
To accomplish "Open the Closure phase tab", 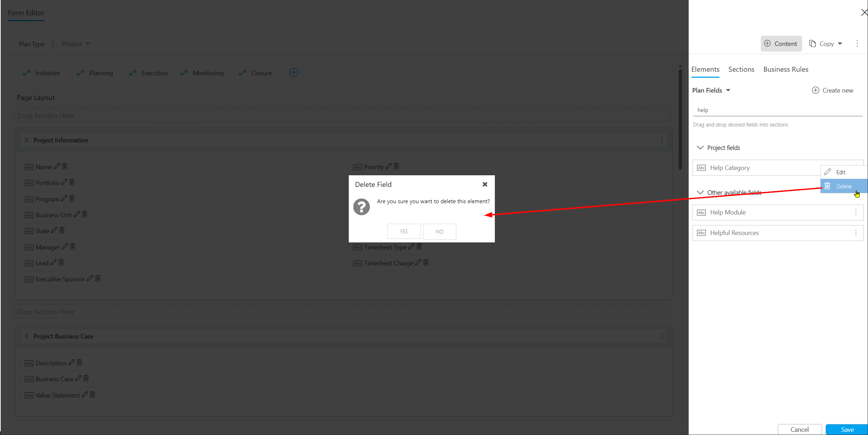I will [255, 73].
